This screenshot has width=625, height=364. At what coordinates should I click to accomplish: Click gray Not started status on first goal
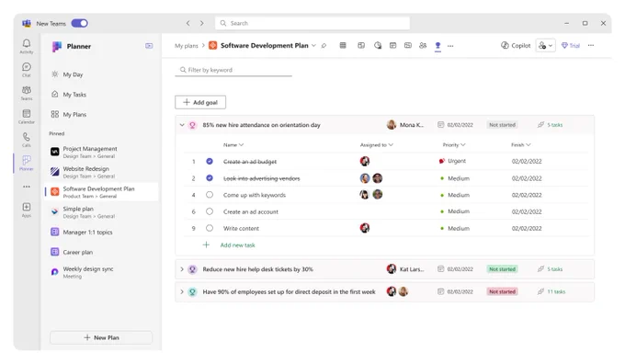pyautogui.click(x=502, y=125)
